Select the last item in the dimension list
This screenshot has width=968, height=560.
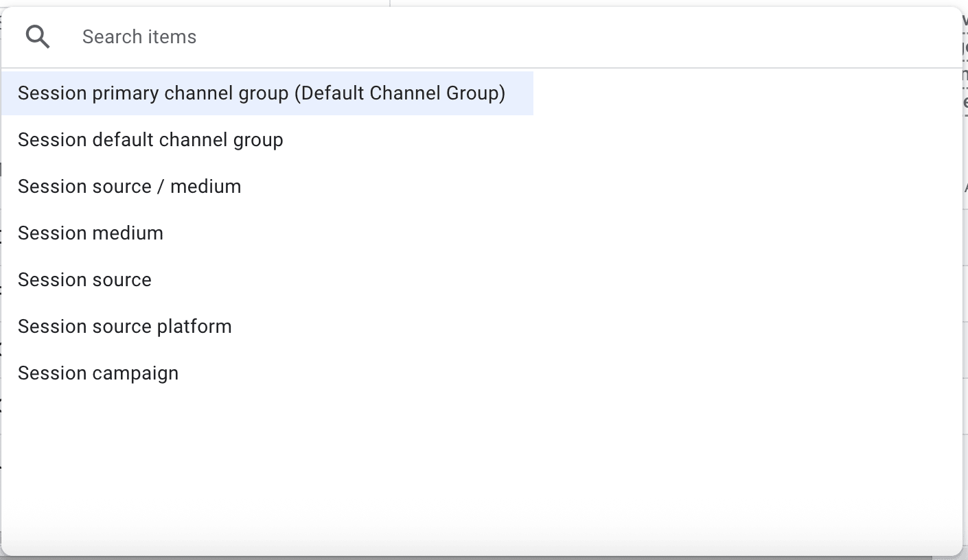point(98,373)
